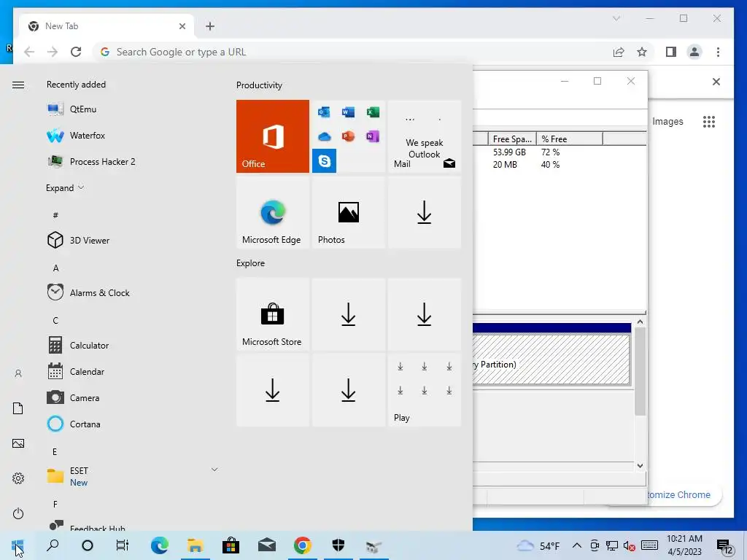Open the clock showing 10:21 AM

(x=684, y=545)
